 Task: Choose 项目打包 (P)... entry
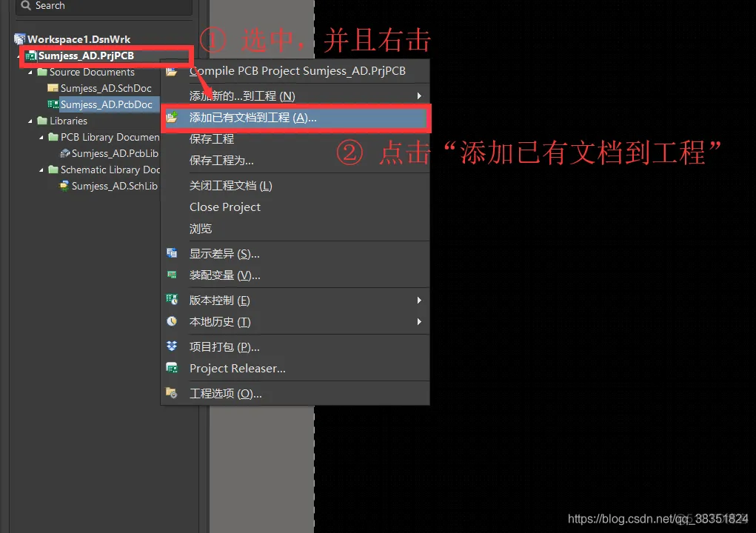click(295, 346)
